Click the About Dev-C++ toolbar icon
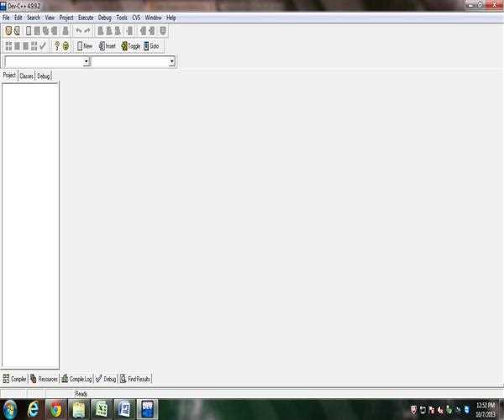504x420 pixels. point(66,46)
